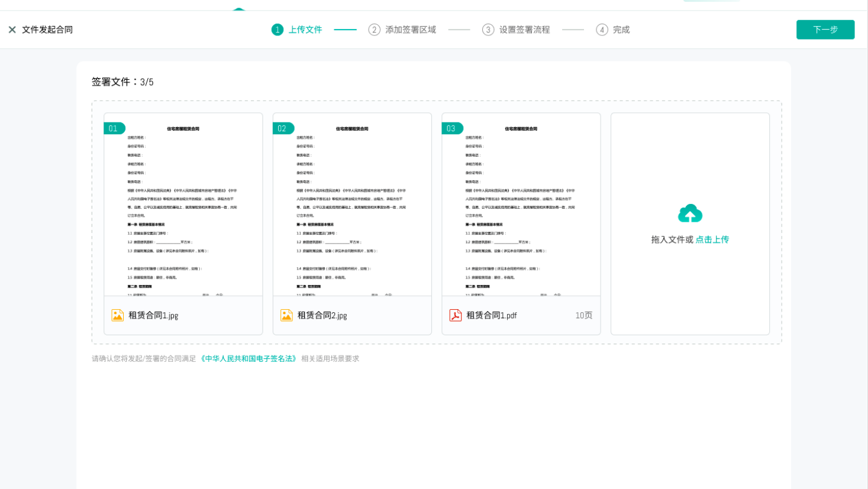
Task: Select step 1 上传文件
Action: (x=297, y=30)
